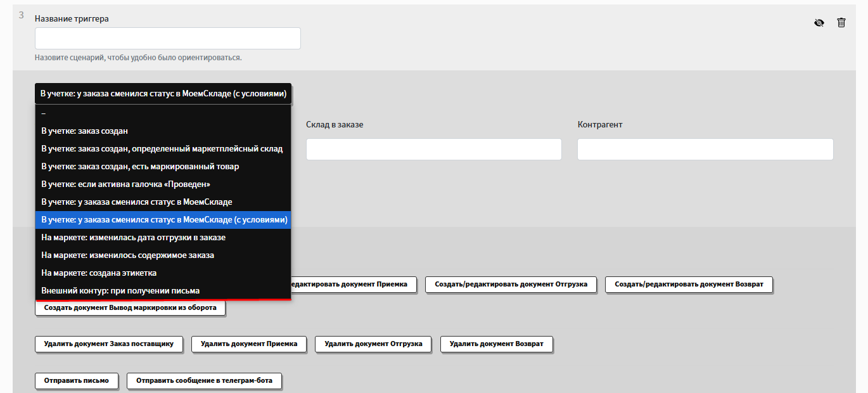This screenshot has width=868, height=393.
Task: Pick 'заказ создан, есть маркированный товар' option
Action: pyautogui.click(x=163, y=167)
